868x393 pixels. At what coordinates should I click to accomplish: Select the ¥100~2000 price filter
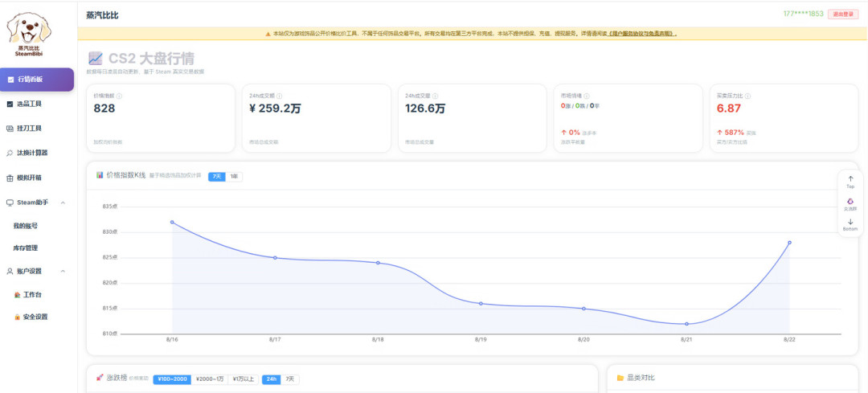tap(172, 379)
